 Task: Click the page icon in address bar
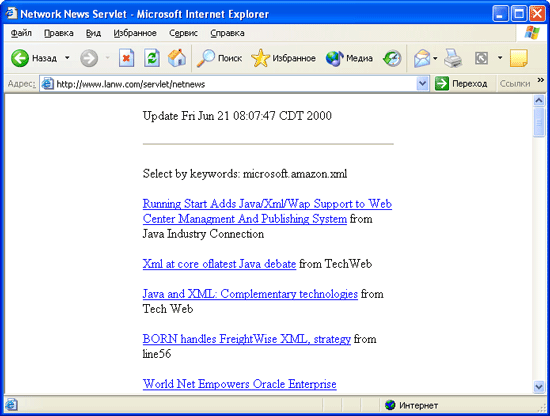[x=47, y=84]
